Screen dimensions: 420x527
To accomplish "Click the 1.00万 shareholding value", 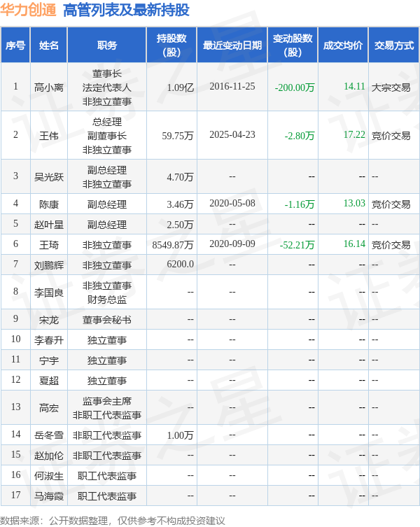I will (180, 435).
